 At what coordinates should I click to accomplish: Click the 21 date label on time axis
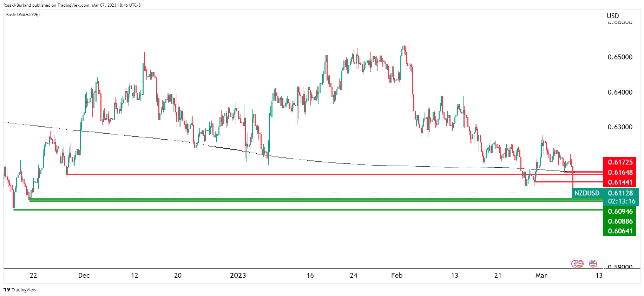[498, 275]
